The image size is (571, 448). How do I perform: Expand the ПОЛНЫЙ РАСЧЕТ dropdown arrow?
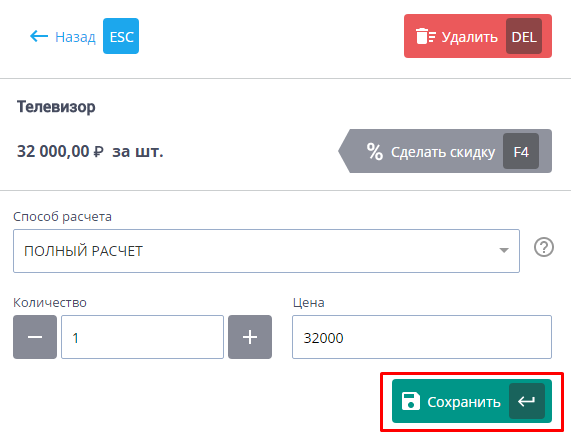click(x=504, y=251)
